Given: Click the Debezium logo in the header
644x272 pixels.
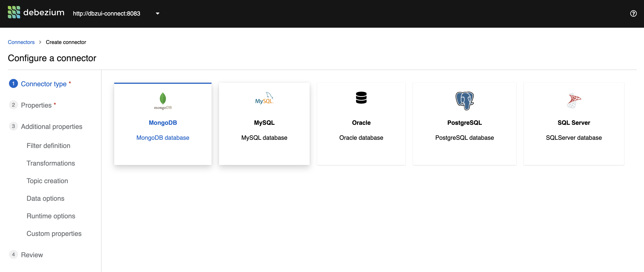Looking at the screenshot, I should pos(36,13).
